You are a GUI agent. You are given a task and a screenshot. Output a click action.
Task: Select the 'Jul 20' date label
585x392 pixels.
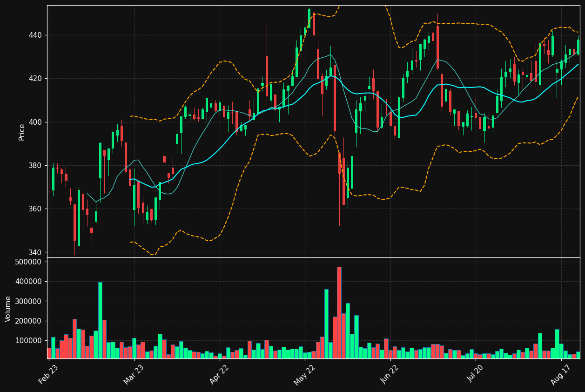[476, 375]
